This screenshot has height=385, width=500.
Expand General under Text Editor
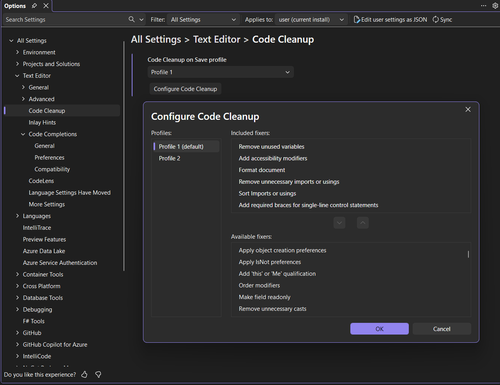[x=23, y=87]
